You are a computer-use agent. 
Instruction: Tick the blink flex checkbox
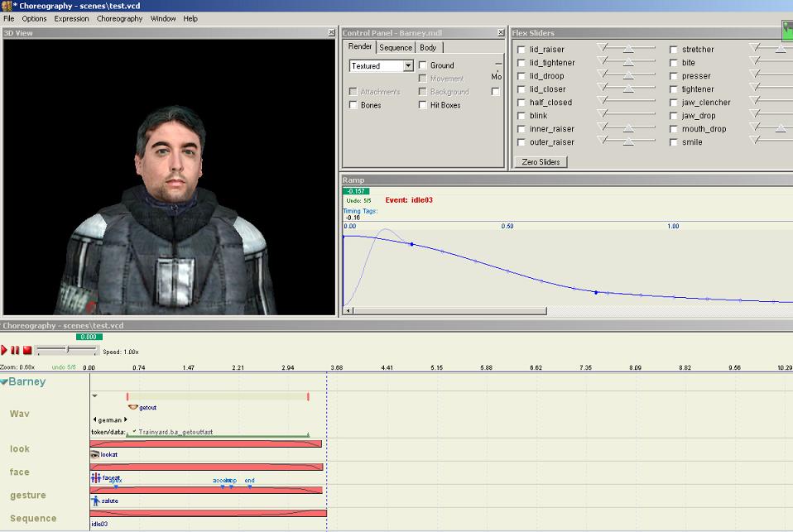pos(521,116)
